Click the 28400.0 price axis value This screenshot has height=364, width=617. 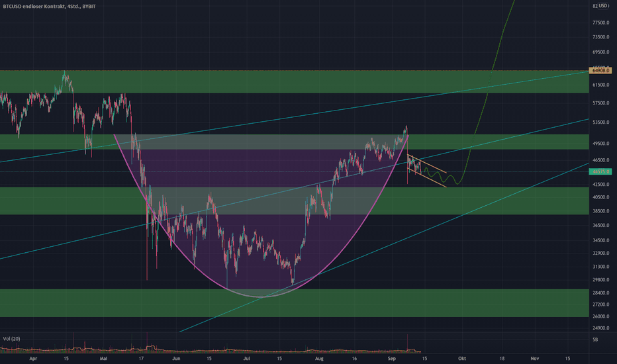point(601,293)
